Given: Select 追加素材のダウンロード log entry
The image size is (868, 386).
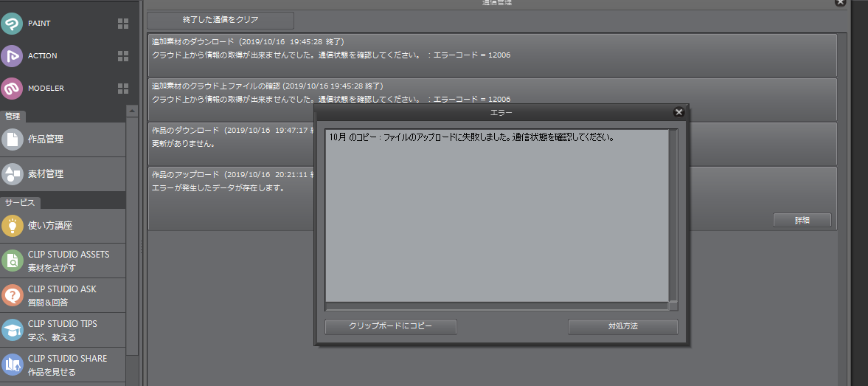Looking at the screenshot, I should pyautogui.click(x=493, y=55).
